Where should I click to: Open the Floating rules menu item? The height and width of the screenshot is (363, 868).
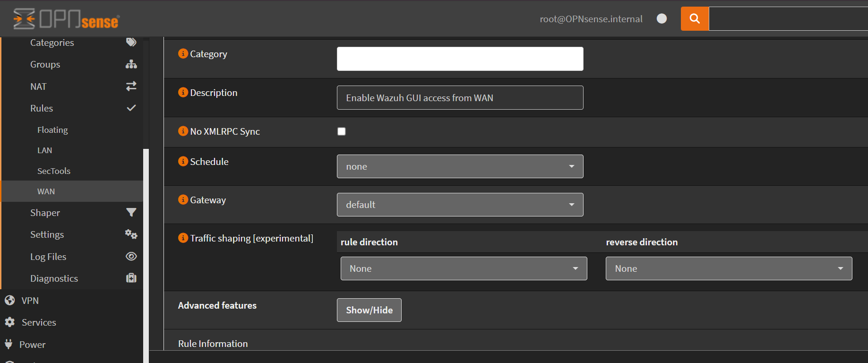(x=52, y=130)
